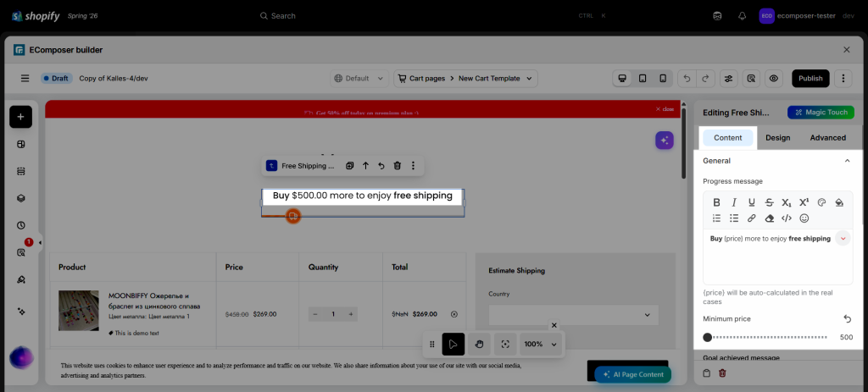This screenshot has height=392, width=868.
Task: Collapse the left sidebar arrow
Action: pyautogui.click(x=40, y=242)
